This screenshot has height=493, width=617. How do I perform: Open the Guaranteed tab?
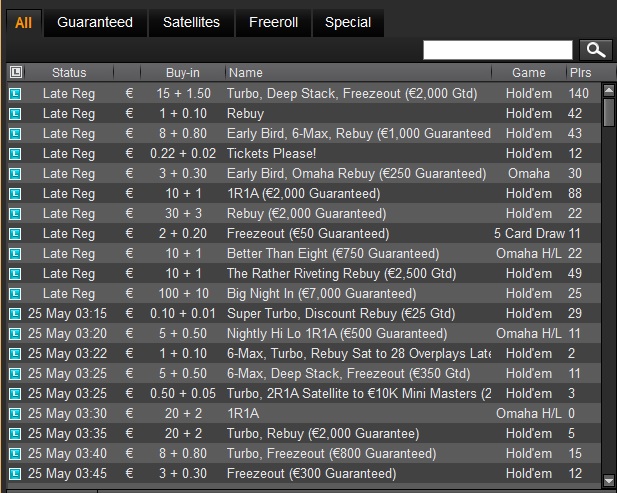(95, 23)
